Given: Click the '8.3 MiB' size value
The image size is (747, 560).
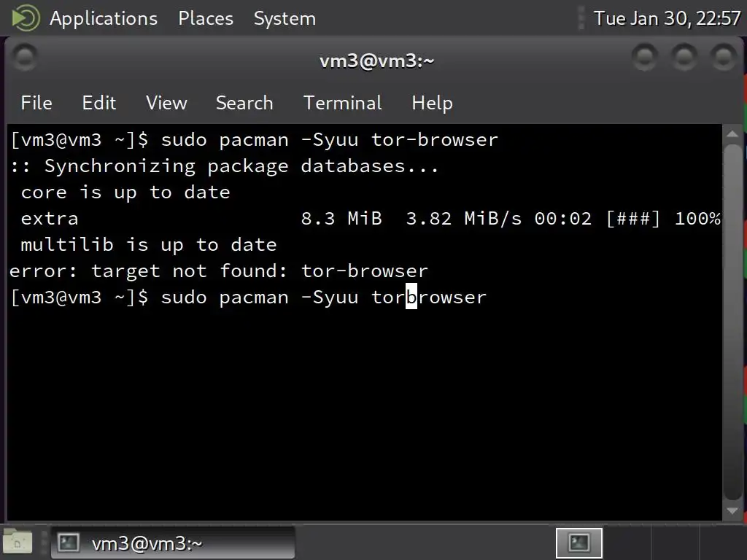Looking at the screenshot, I should point(341,219).
